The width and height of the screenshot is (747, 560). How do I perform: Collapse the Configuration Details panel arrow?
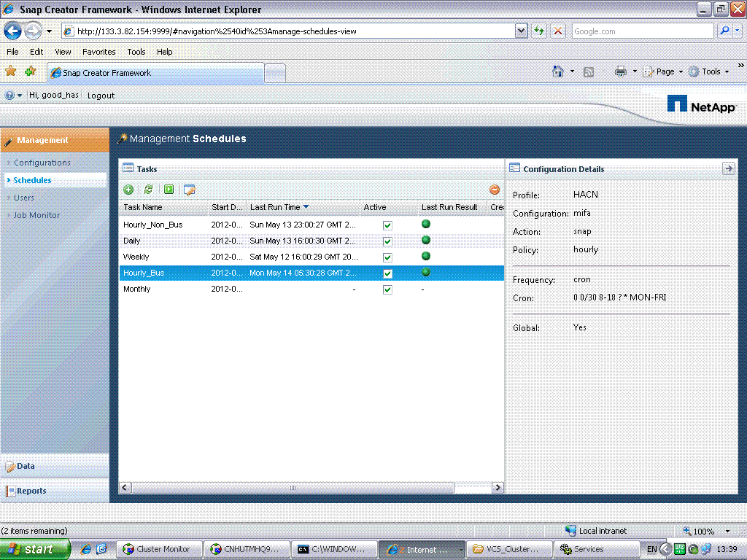[729, 168]
